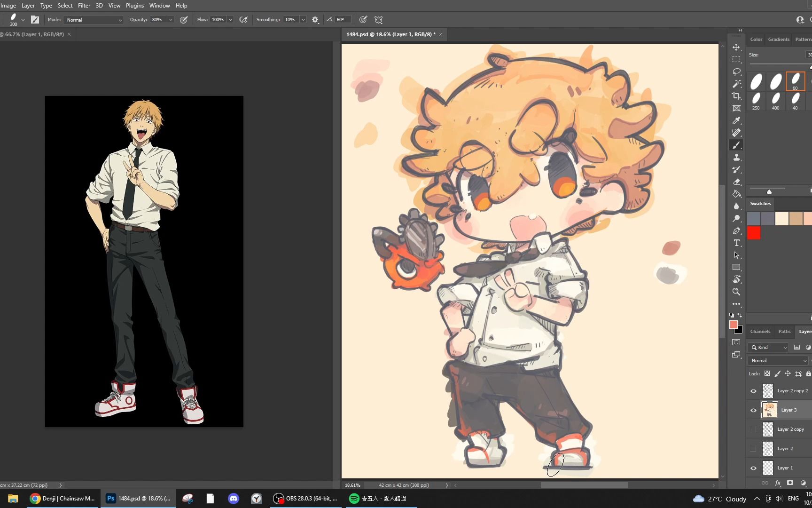Add a layer mask
This screenshot has width=812, height=508.
point(790,483)
